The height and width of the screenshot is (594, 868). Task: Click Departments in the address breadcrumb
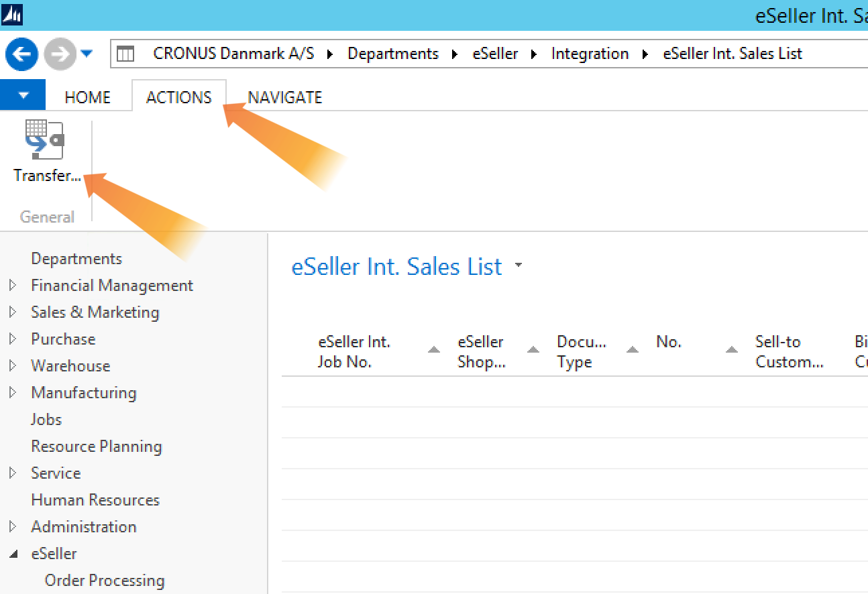(393, 54)
